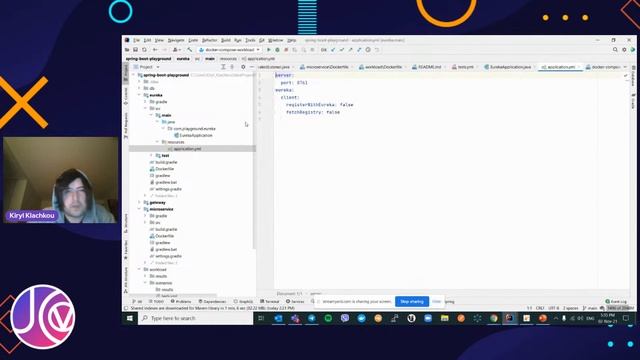640x360 pixels.
Task: Open the TODO tool window tab
Action: [x=156, y=302]
